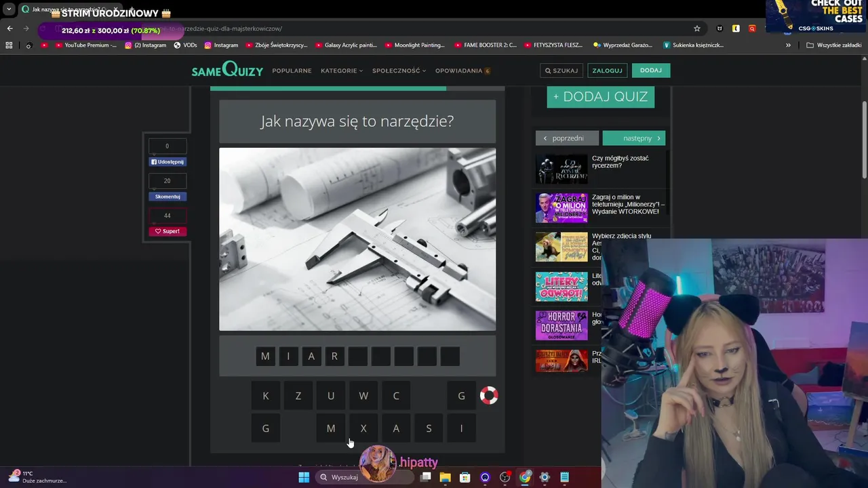Image resolution: width=868 pixels, height=488 pixels.
Task: Open the POPULARNE page
Action: [292, 70]
